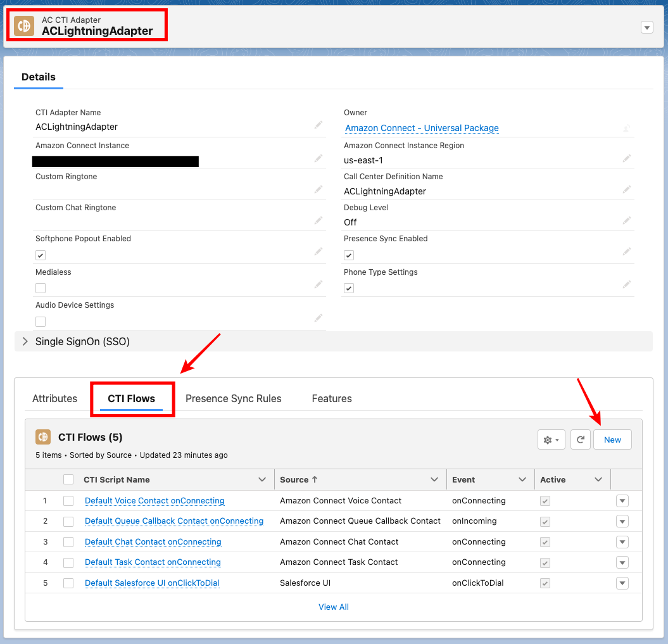Edit Presence Sync Enabled pencil icon
Screen dimensions: 668x644
(x=626, y=251)
